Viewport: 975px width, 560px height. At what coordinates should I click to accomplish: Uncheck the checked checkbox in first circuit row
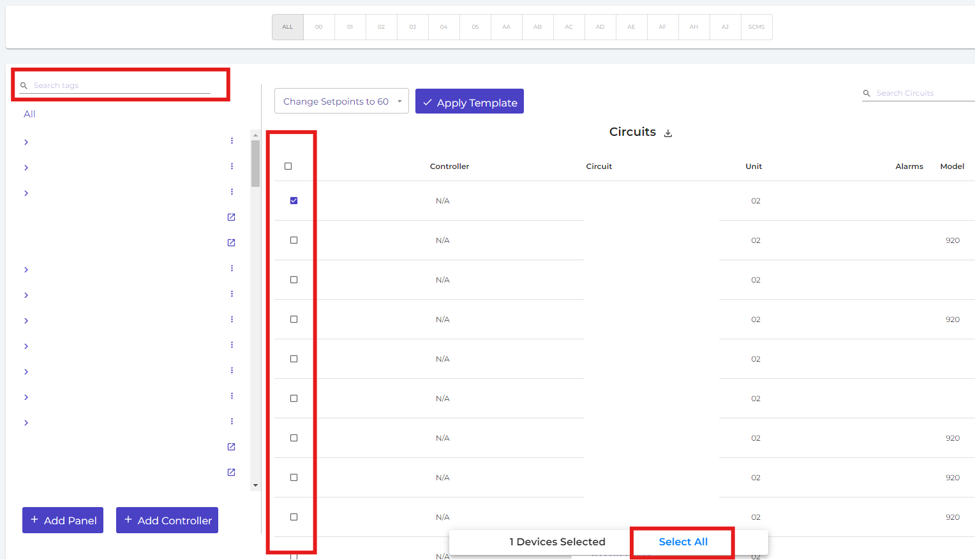click(294, 201)
